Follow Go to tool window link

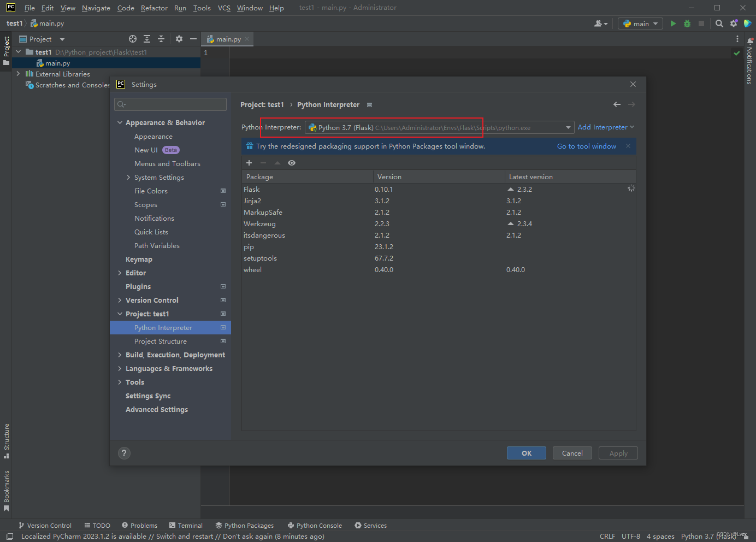[587, 146]
